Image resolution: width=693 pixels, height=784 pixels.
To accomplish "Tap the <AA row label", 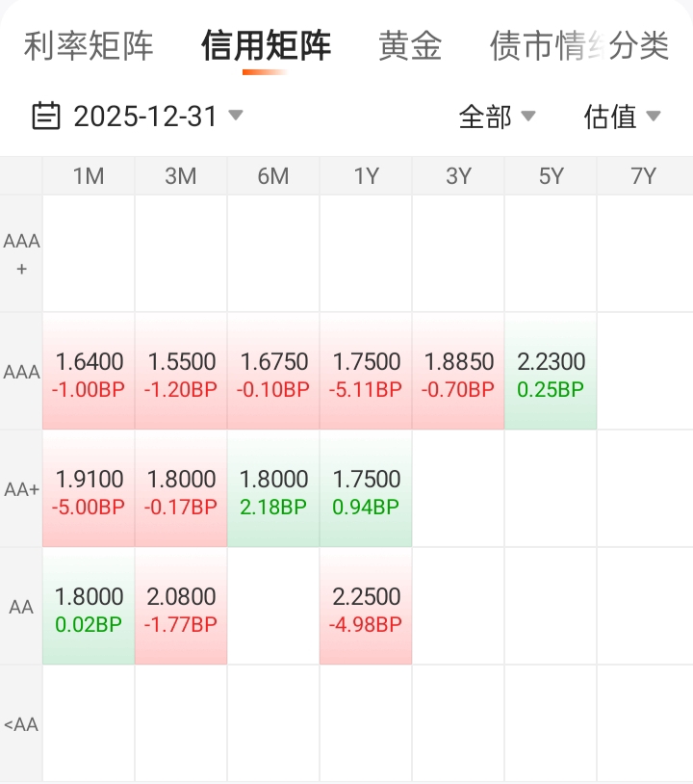I will [x=21, y=724].
